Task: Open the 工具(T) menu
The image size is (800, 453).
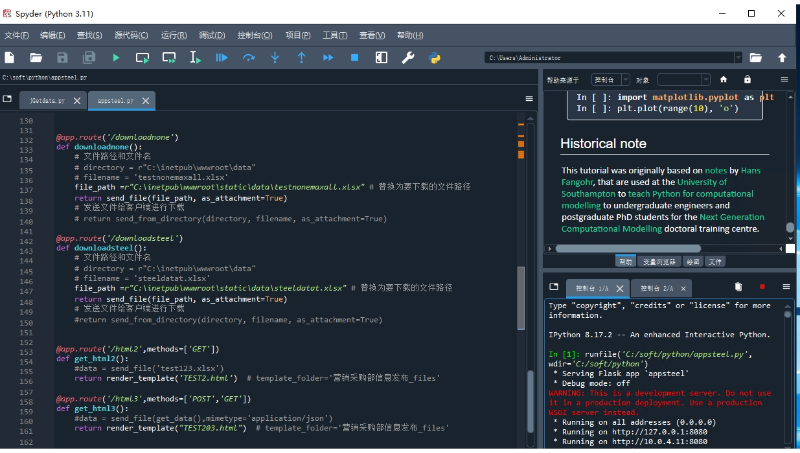Action: point(335,35)
